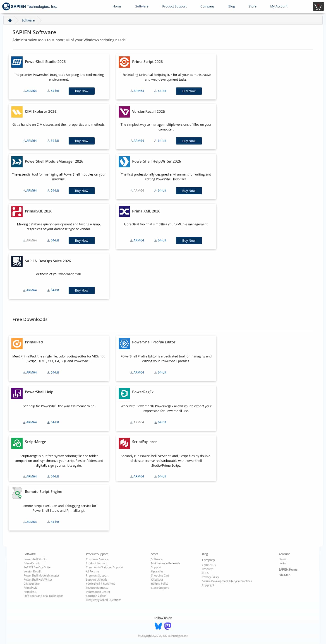
Task: Buy VersionRecall 2026 now
Action: click(x=189, y=141)
